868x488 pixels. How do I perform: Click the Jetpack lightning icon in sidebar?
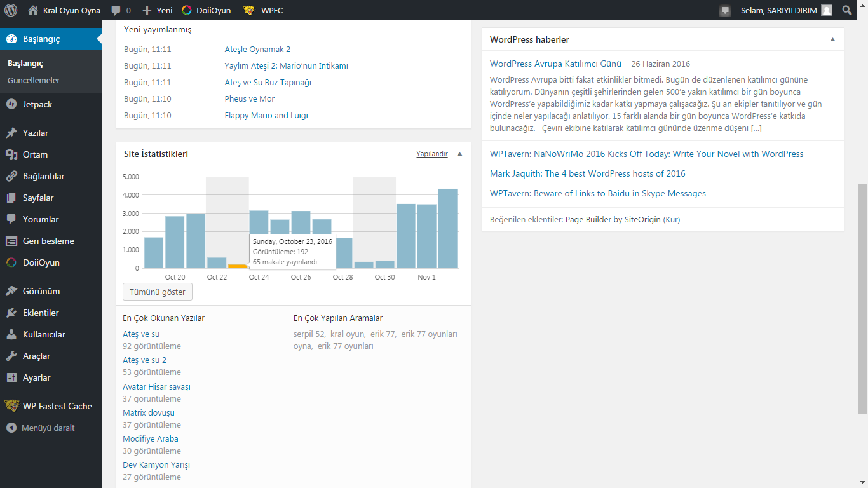pos(11,104)
